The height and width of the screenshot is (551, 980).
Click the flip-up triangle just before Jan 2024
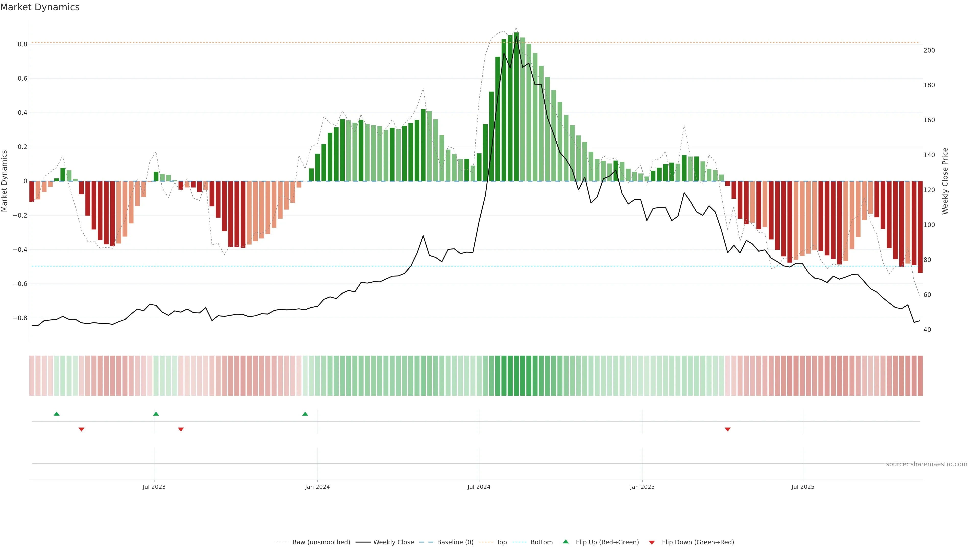click(x=305, y=414)
